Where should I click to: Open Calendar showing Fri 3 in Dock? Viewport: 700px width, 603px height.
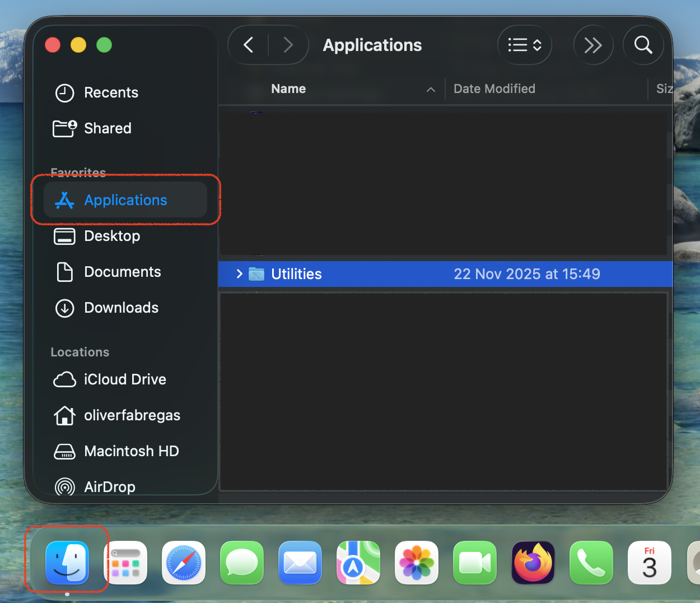coord(649,563)
